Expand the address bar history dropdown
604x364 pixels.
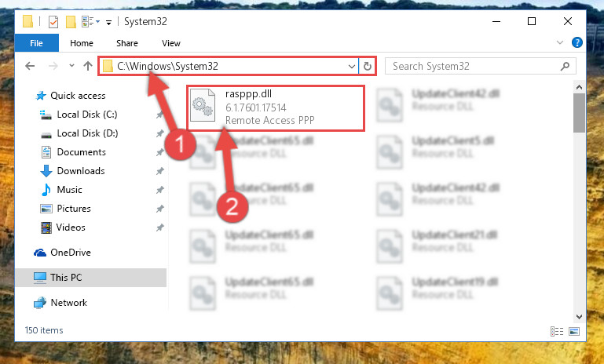(x=351, y=66)
